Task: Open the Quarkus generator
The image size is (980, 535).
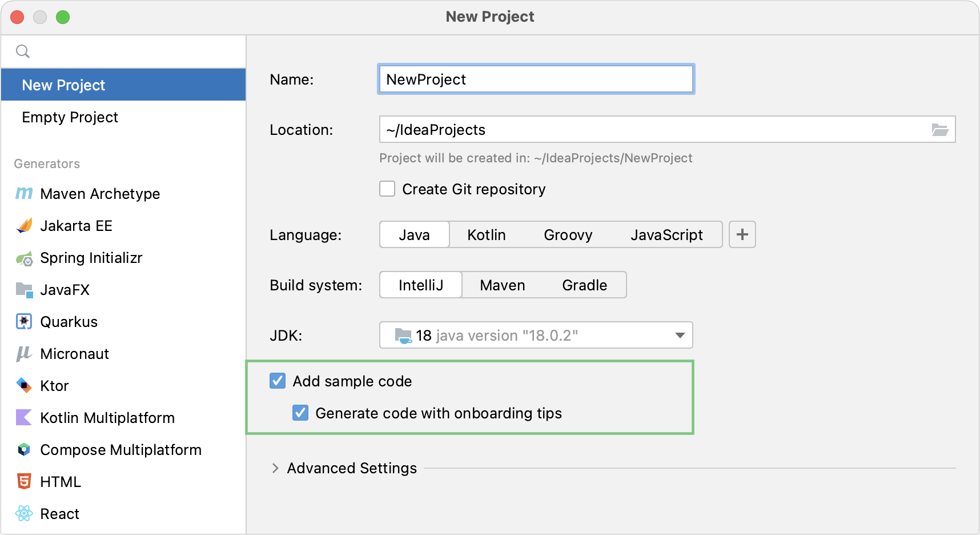Action: (x=123, y=322)
